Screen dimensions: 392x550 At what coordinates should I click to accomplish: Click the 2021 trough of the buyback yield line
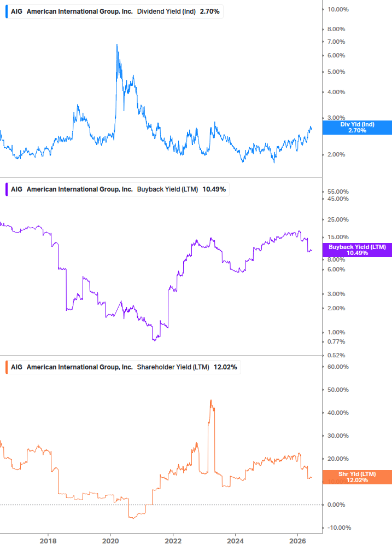click(x=154, y=340)
